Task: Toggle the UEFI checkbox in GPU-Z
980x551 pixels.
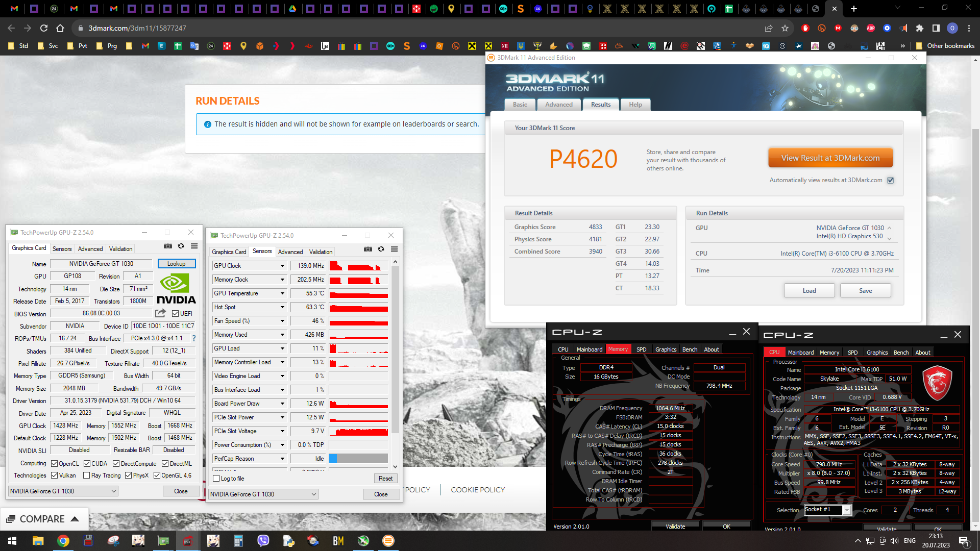Action: click(x=175, y=314)
